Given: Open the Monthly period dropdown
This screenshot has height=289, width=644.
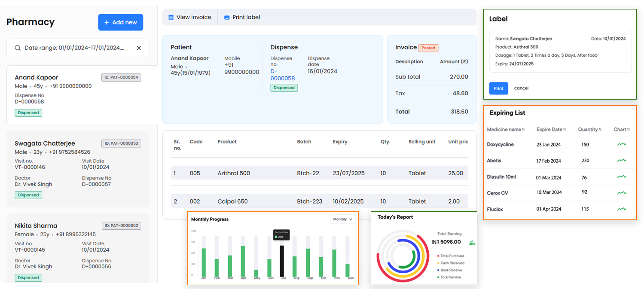Looking at the screenshot, I should [x=343, y=219].
